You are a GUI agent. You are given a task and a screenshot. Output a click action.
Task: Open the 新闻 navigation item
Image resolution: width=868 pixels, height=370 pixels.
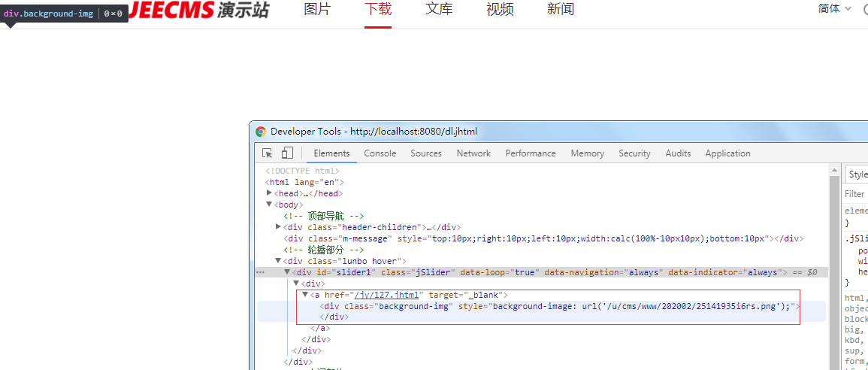(x=561, y=10)
